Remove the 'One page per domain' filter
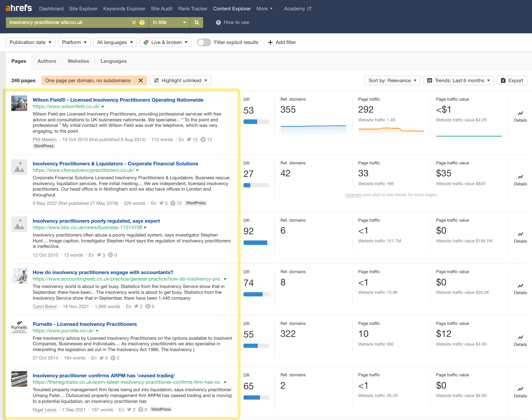532x420 pixels. click(x=141, y=80)
